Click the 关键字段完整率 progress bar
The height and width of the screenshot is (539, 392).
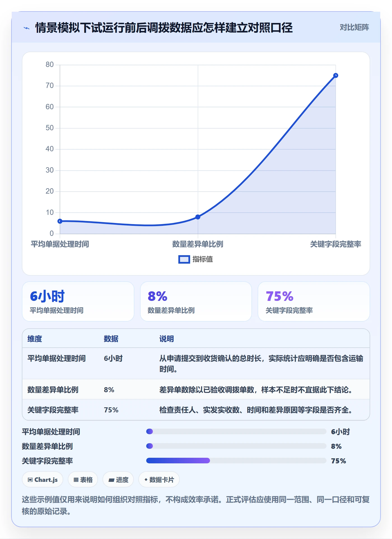[236, 461]
